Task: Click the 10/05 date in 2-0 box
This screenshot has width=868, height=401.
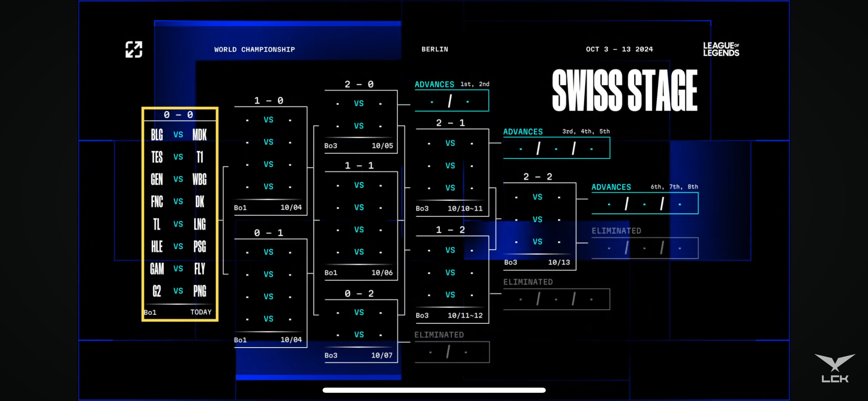Action: coord(382,146)
